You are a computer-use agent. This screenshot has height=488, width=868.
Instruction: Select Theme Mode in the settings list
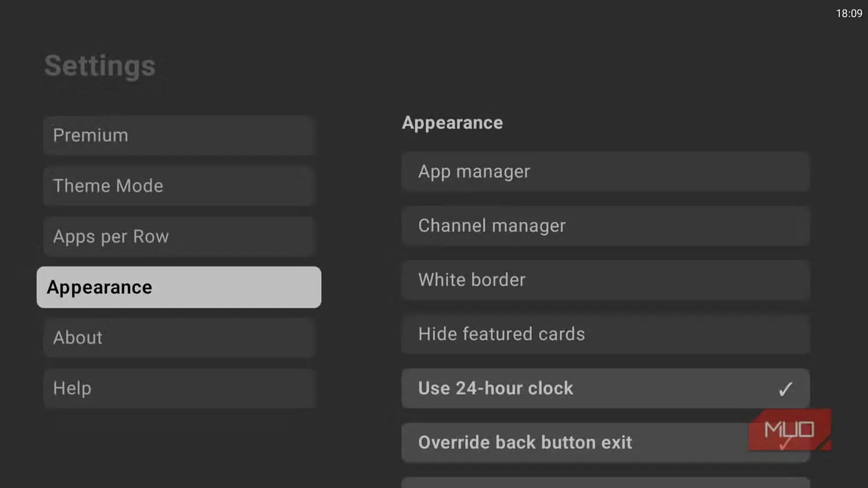coord(179,186)
